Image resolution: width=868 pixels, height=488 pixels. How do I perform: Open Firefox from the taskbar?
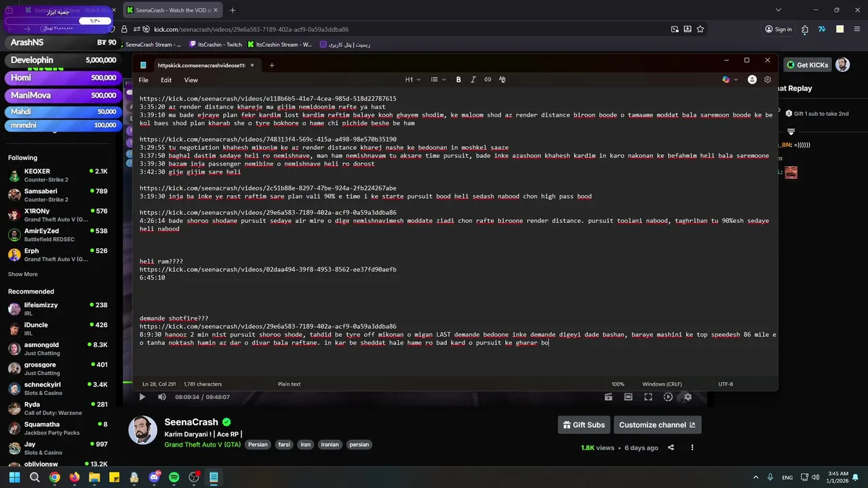point(75,477)
